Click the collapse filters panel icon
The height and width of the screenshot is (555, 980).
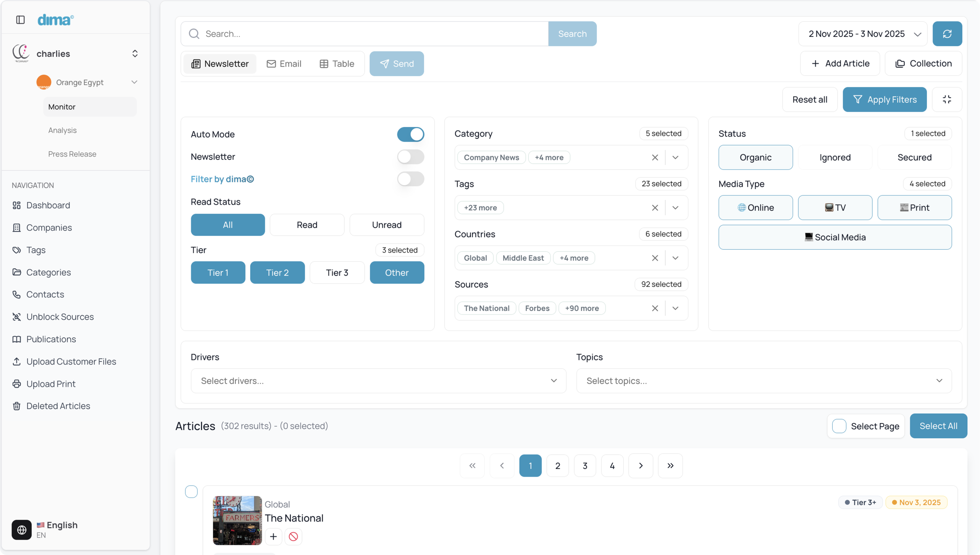point(947,100)
